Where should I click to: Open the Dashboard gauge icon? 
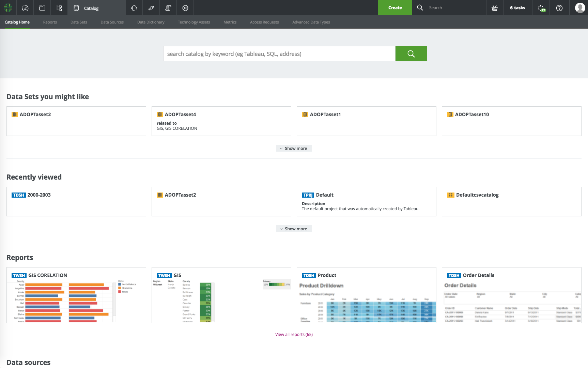coord(25,8)
